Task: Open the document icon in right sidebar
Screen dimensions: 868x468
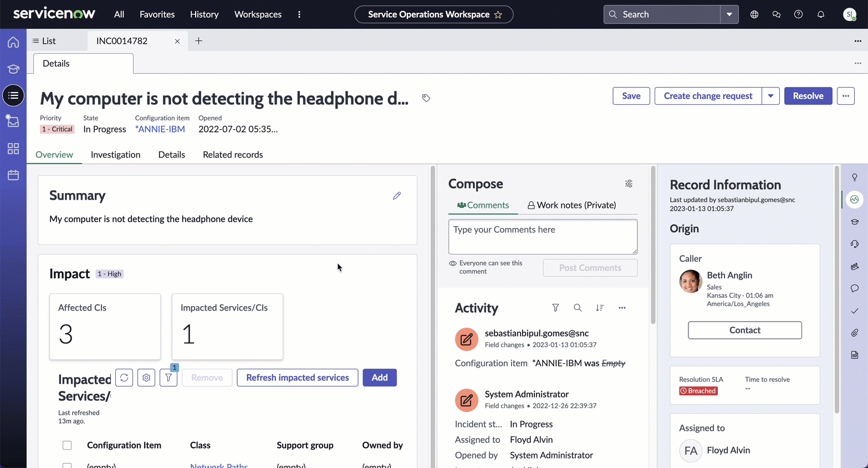Action: pos(855,355)
